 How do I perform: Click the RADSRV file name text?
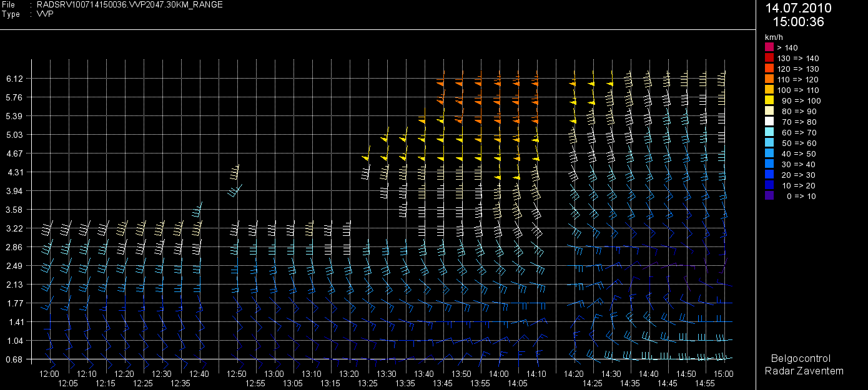[129, 5]
